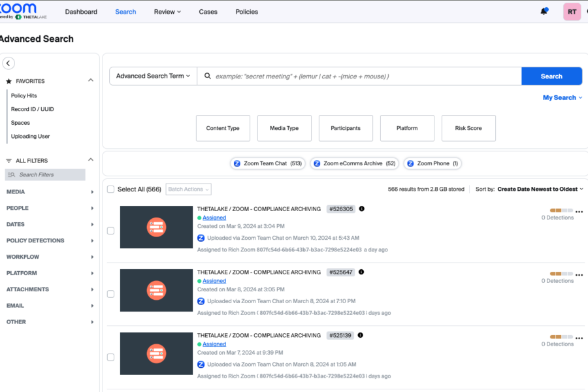Collapse the filter sidebar with back arrow
This screenshot has width=588, height=392.
point(8,63)
